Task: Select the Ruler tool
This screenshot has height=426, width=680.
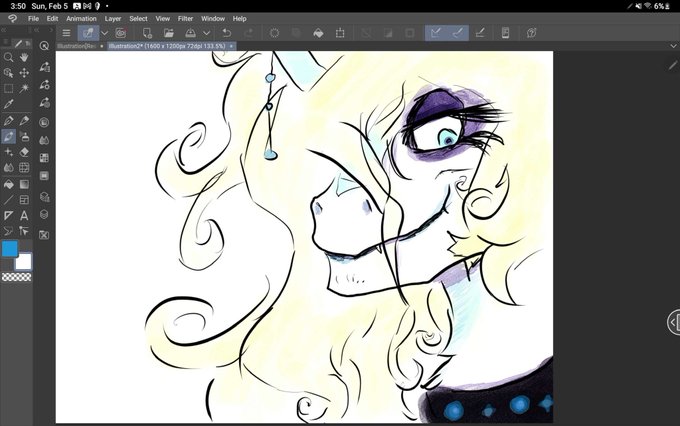Action: pos(8,216)
